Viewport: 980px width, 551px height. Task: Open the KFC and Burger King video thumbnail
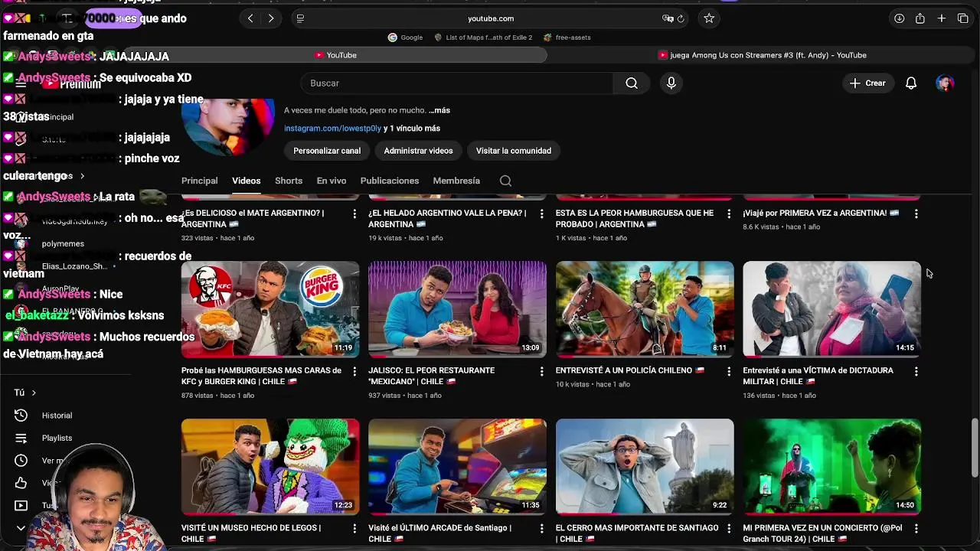pyautogui.click(x=270, y=309)
